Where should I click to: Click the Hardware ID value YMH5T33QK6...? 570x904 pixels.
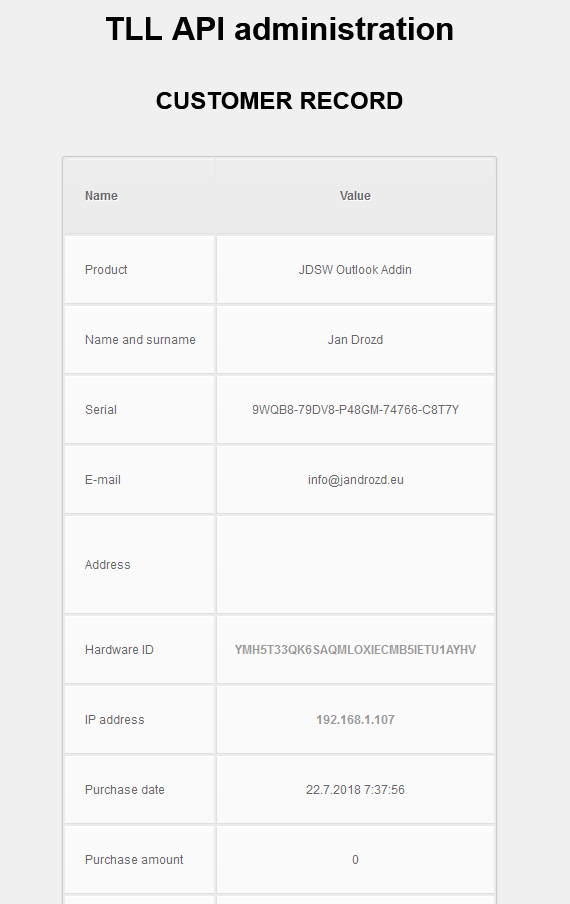tap(355, 650)
